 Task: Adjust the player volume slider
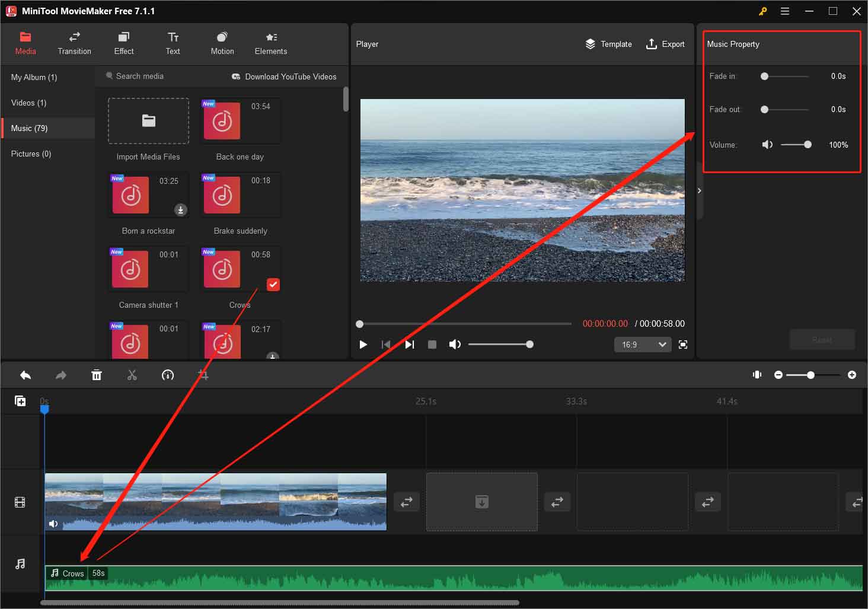point(500,345)
